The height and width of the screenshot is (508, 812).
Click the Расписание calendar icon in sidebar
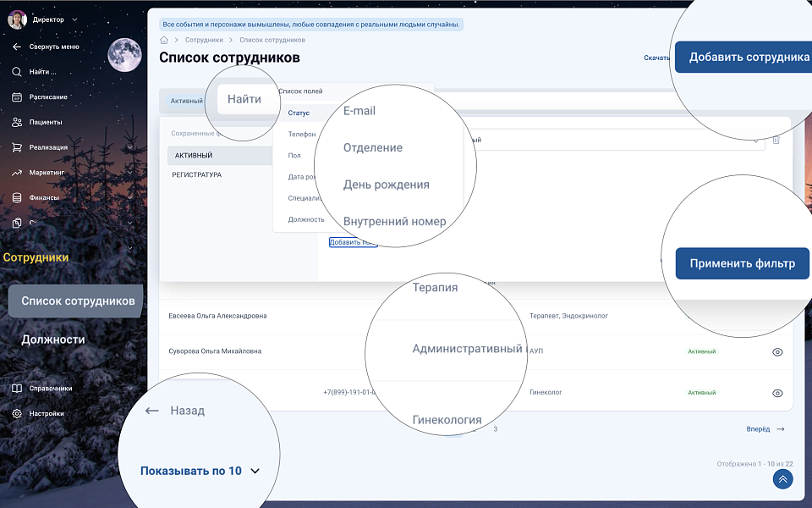[x=17, y=97]
